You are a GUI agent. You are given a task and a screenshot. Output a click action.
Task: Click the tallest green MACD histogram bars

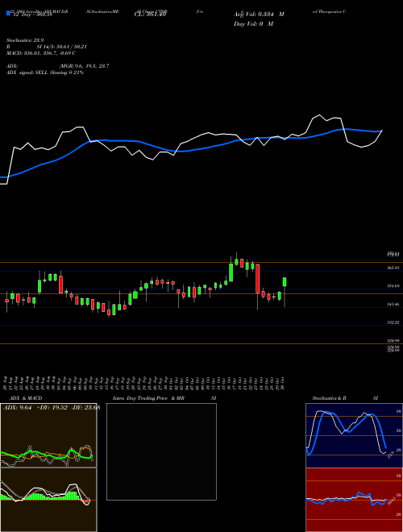tap(73, 496)
